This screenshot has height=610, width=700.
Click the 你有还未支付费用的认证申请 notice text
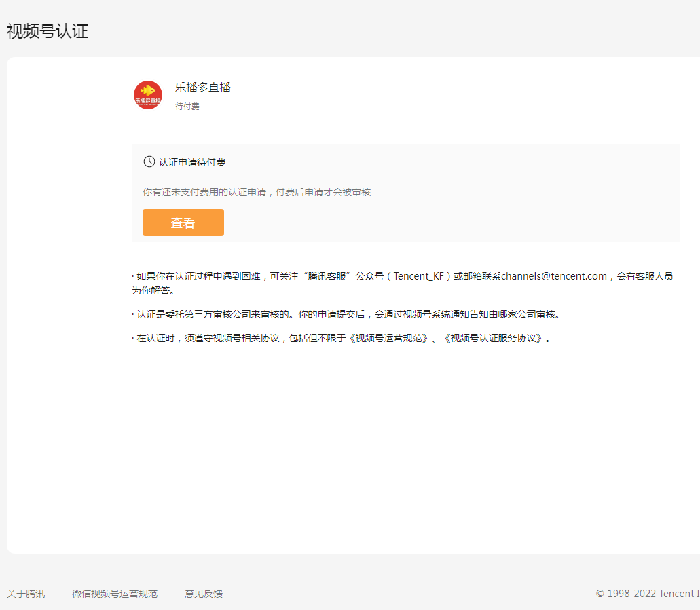(257, 192)
